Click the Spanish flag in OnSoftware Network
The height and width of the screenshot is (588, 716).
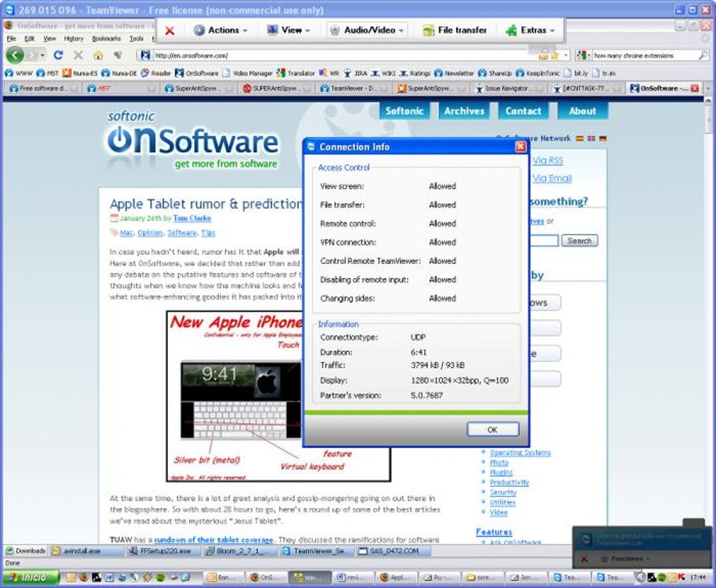tap(579, 138)
